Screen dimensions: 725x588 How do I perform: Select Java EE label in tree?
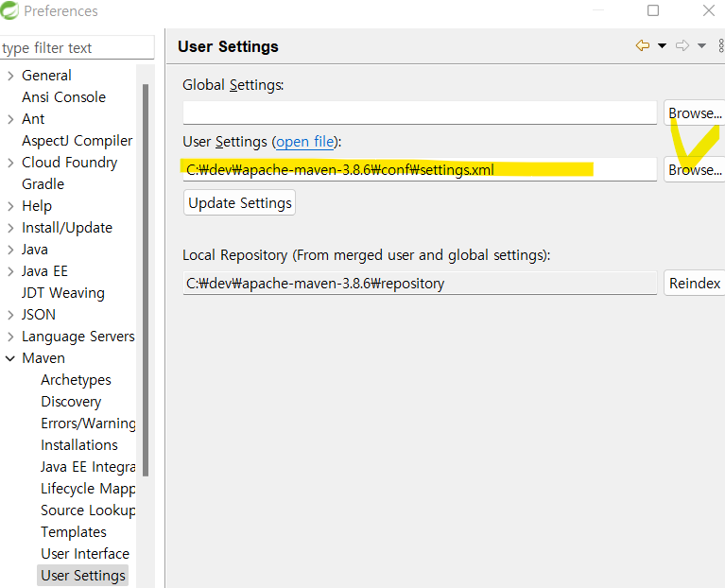click(44, 271)
